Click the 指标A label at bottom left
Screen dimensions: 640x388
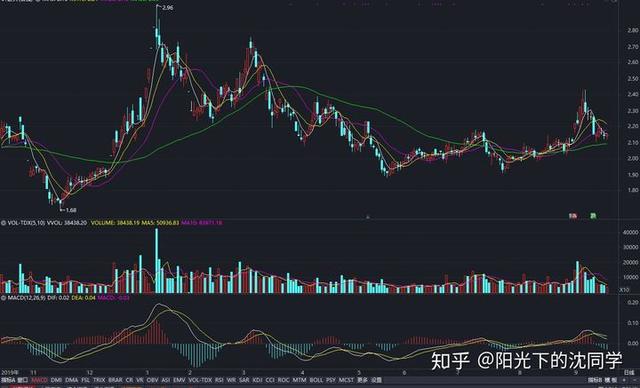[8, 380]
